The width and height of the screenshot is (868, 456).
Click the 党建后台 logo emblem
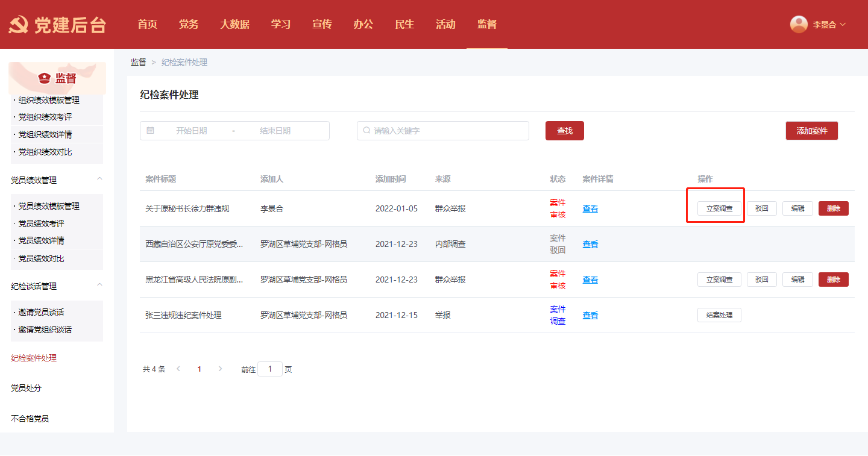(18, 25)
